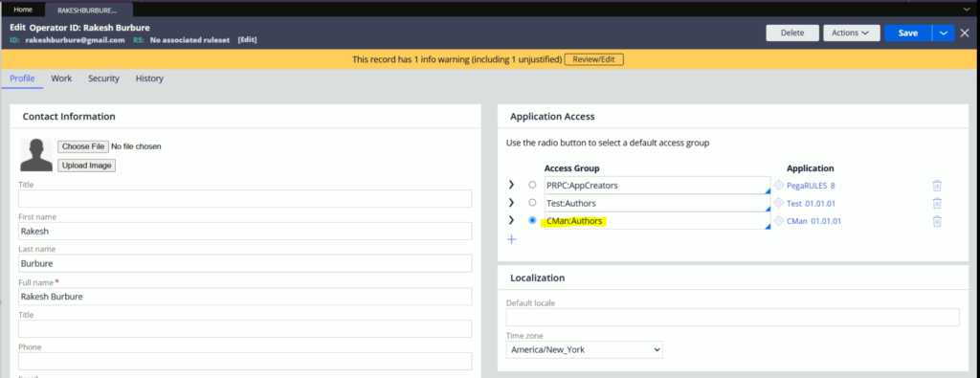Expand the tab list chevron at top right

(966, 10)
